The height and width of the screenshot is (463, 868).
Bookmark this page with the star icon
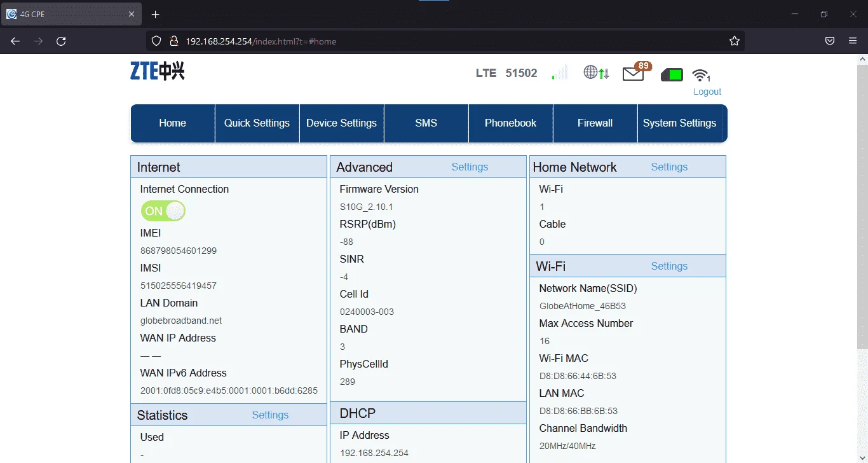click(x=735, y=41)
